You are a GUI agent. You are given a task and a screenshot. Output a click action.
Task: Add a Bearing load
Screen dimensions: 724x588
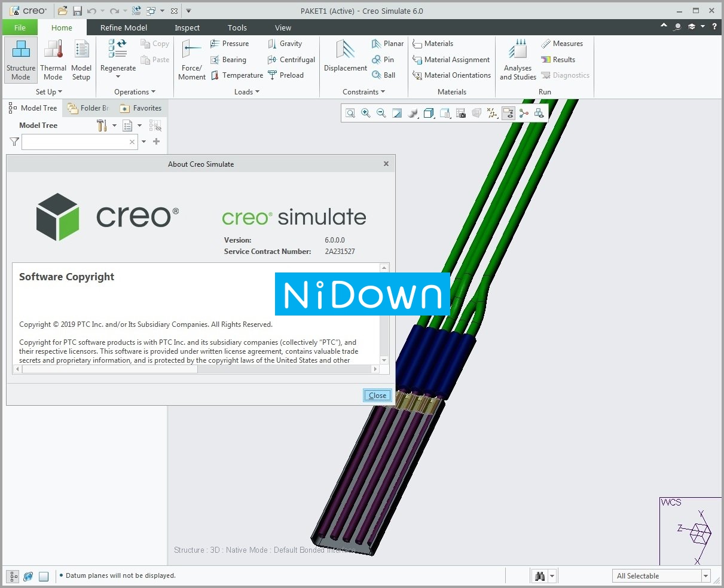(x=228, y=60)
